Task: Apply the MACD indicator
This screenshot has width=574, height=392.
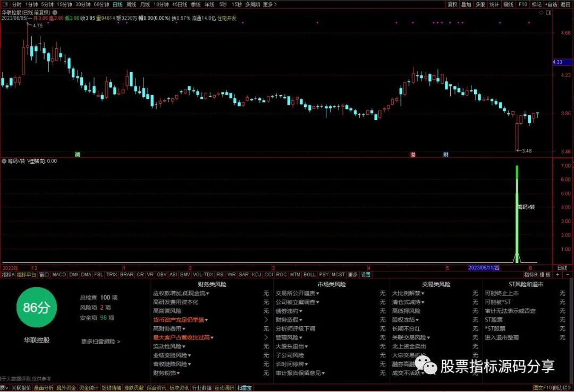Action: 59,275
